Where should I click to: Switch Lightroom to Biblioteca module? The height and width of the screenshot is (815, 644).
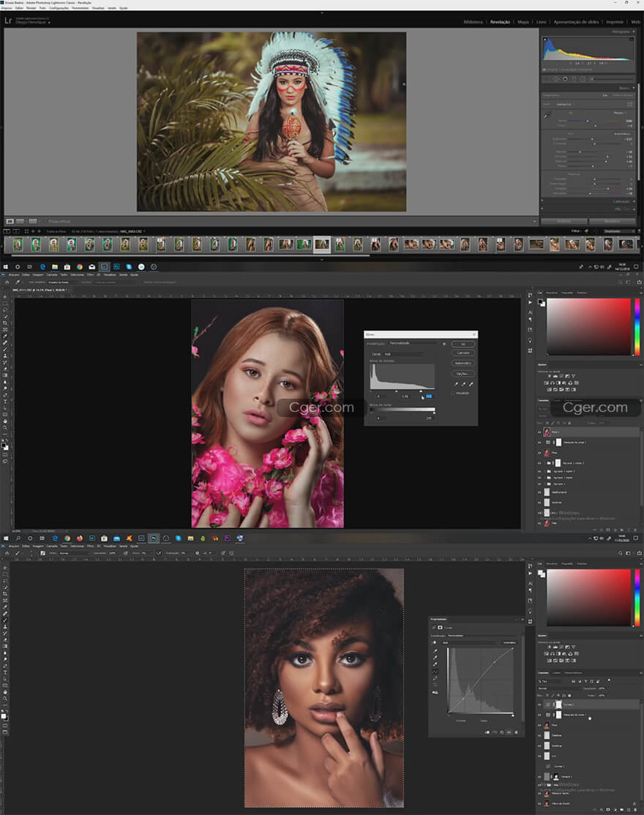coord(473,22)
